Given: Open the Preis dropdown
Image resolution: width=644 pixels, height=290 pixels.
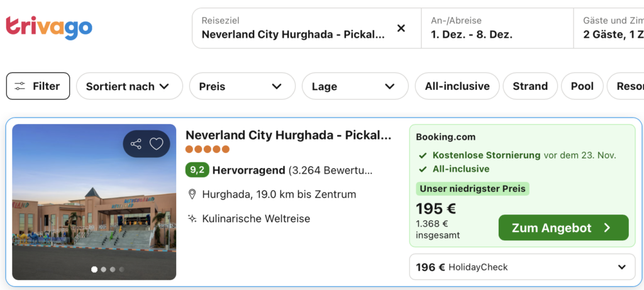Looking at the screenshot, I should (242, 86).
